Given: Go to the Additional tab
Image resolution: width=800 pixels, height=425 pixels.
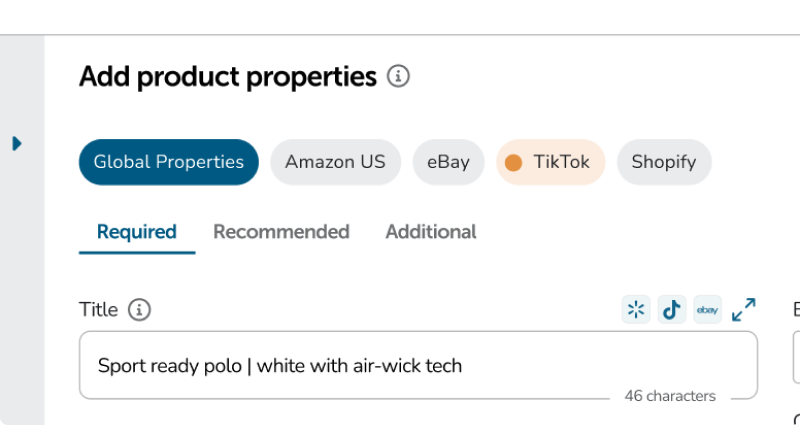Looking at the screenshot, I should coord(431,232).
